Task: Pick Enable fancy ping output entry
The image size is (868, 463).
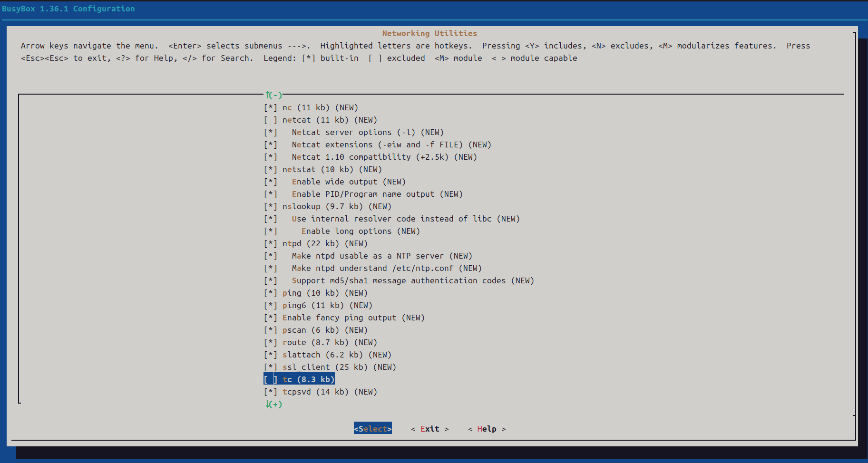Action: coord(353,318)
